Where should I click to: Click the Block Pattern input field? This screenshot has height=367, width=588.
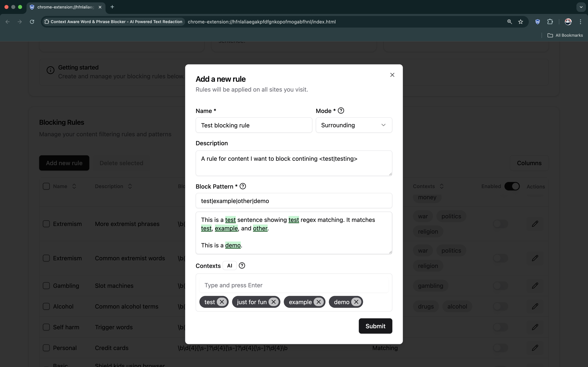point(293,201)
